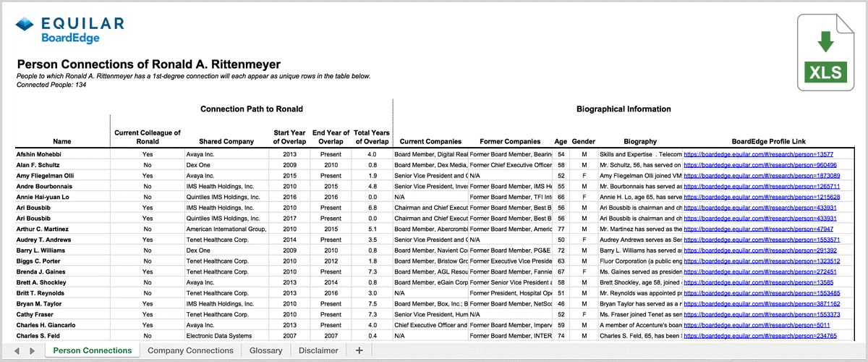This screenshot has width=868, height=362.
Task: Open the Disclaimer tab
Action: tap(318, 350)
